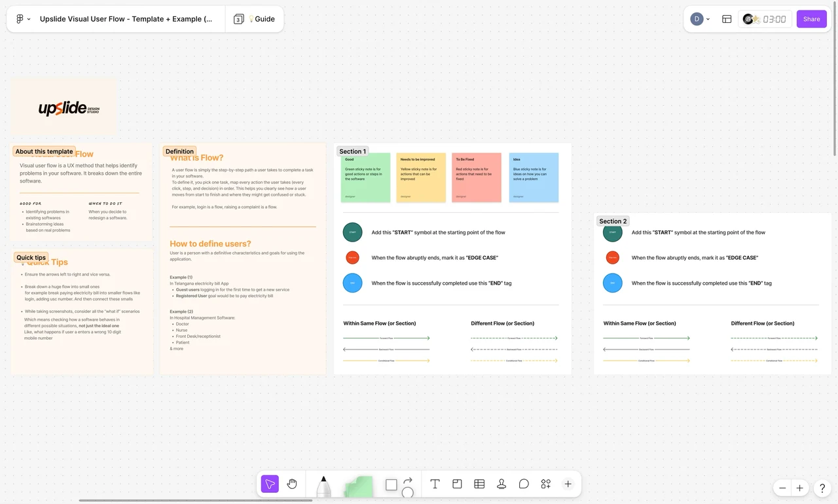Click the file title Upslide Visual User Flow
This screenshot has width=838, height=504.
pos(126,19)
